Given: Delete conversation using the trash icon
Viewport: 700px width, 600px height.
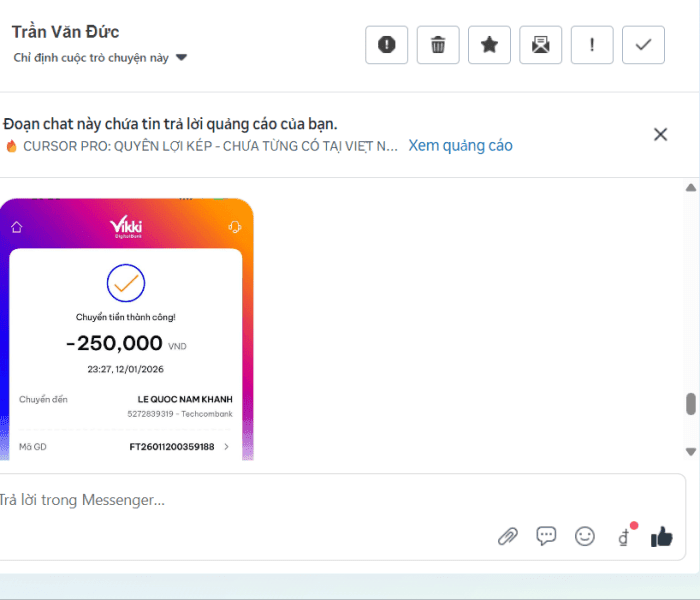Looking at the screenshot, I should click(438, 45).
